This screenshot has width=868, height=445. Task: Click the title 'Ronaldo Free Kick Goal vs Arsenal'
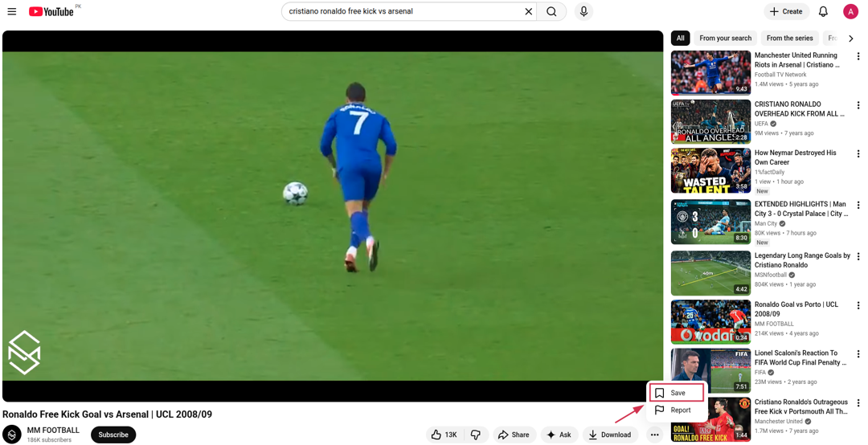click(x=108, y=414)
